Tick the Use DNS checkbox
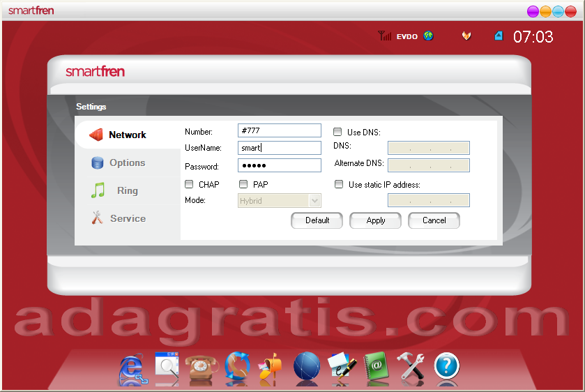 (x=337, y=132)
